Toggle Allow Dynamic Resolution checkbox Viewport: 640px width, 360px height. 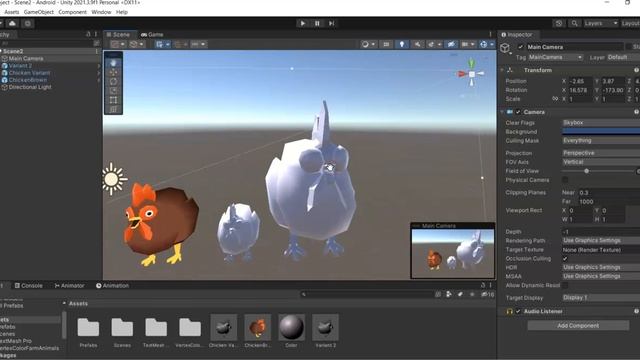coord(565,285)
